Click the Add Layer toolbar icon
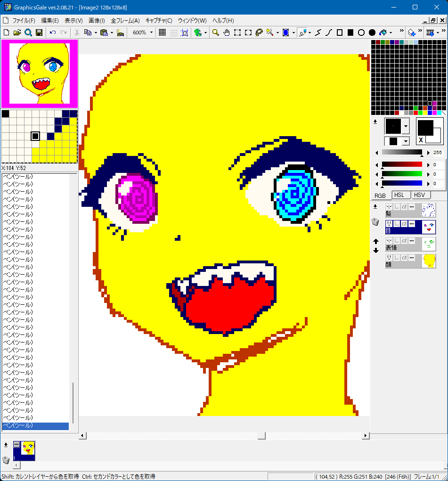Image resolution: width=448 pixels, height=481 pixels. point(411,32)
